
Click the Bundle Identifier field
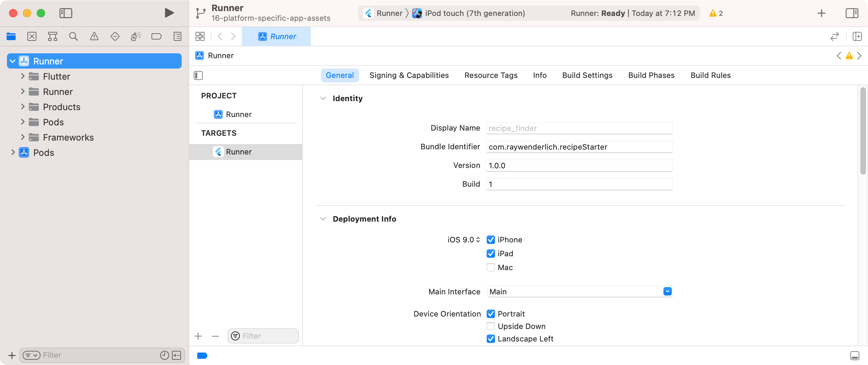[579, 147]
